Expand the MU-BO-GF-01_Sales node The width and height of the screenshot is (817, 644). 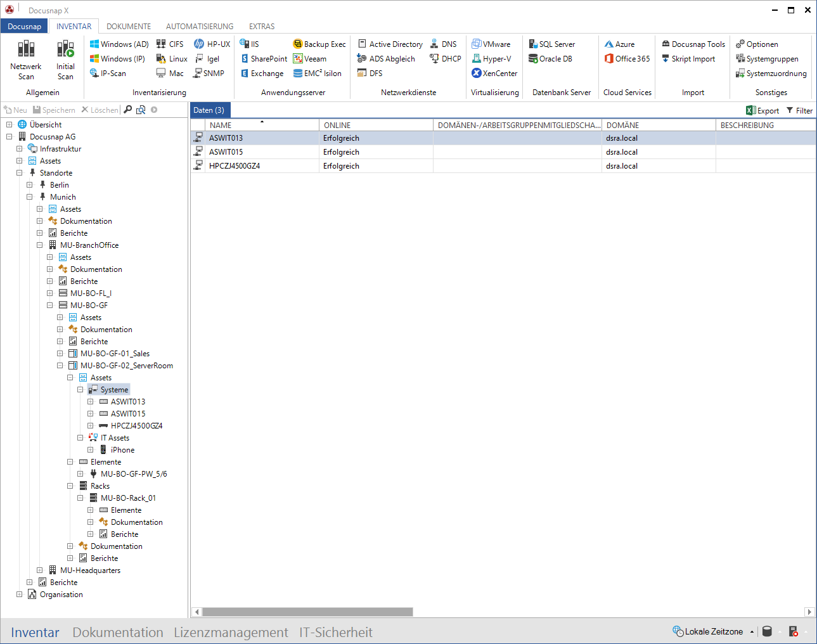point(60,354)
